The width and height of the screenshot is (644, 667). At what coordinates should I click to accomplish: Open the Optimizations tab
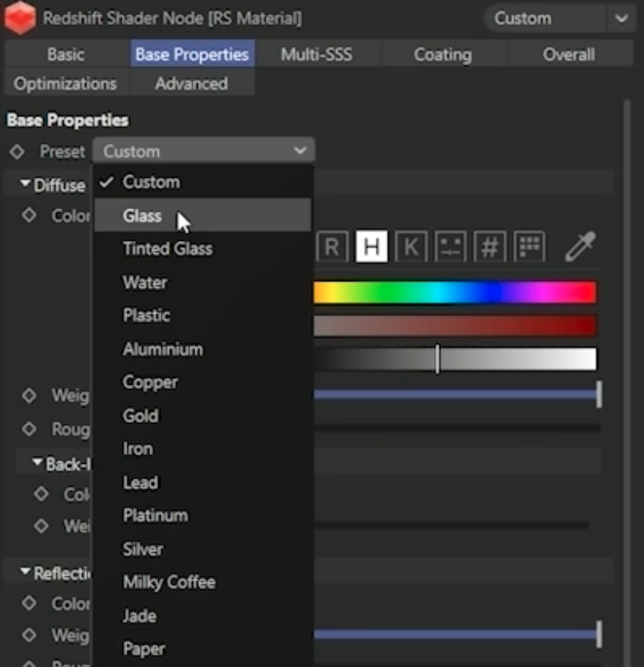point(65,84)
